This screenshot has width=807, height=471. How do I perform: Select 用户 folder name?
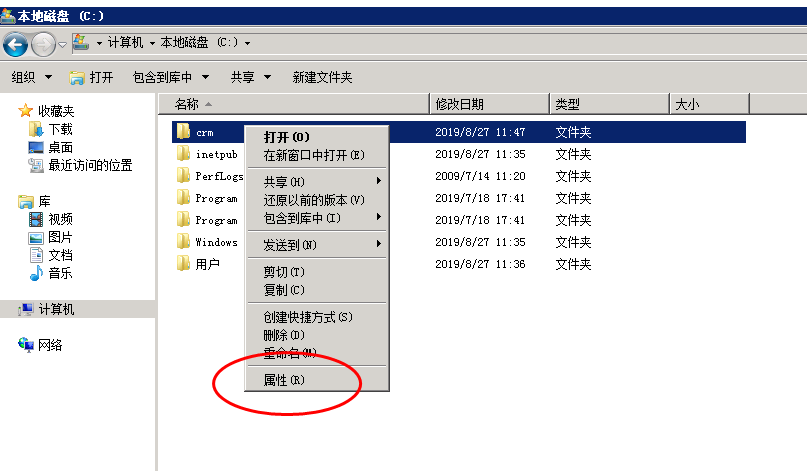click(207, 264)
